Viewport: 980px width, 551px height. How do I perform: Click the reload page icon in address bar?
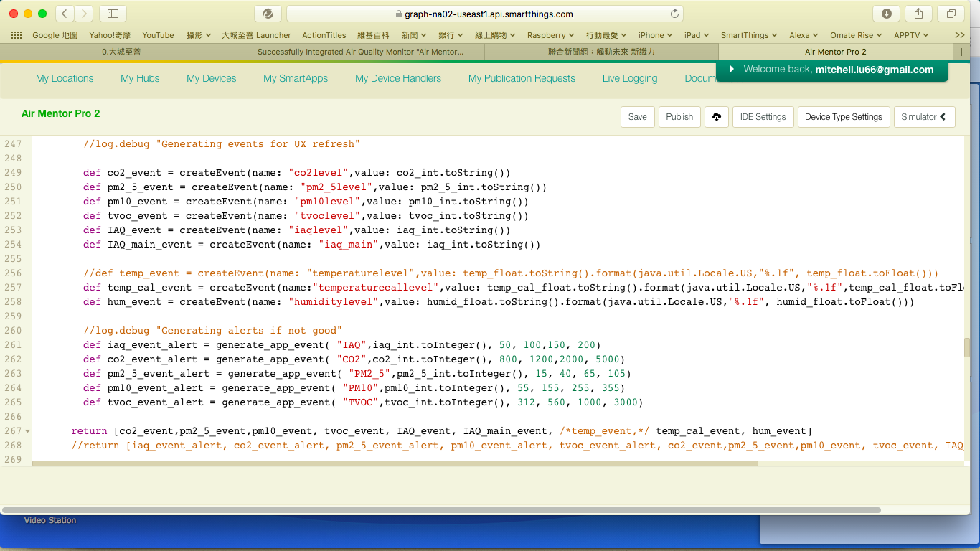[x=674, y=14]
